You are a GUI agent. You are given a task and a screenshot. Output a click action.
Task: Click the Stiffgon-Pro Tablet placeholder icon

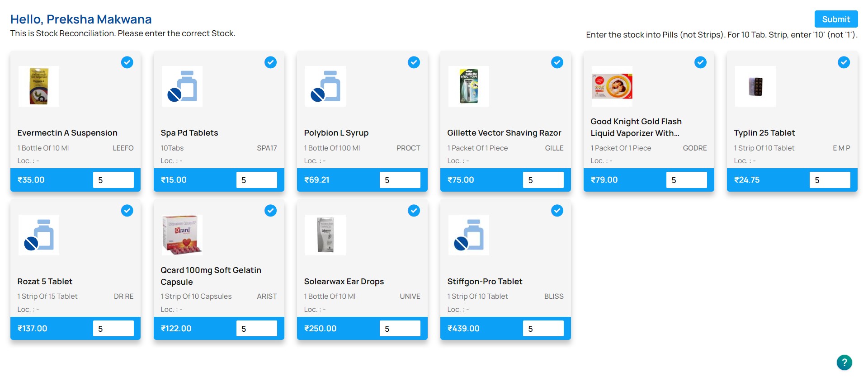click(469, 235)
